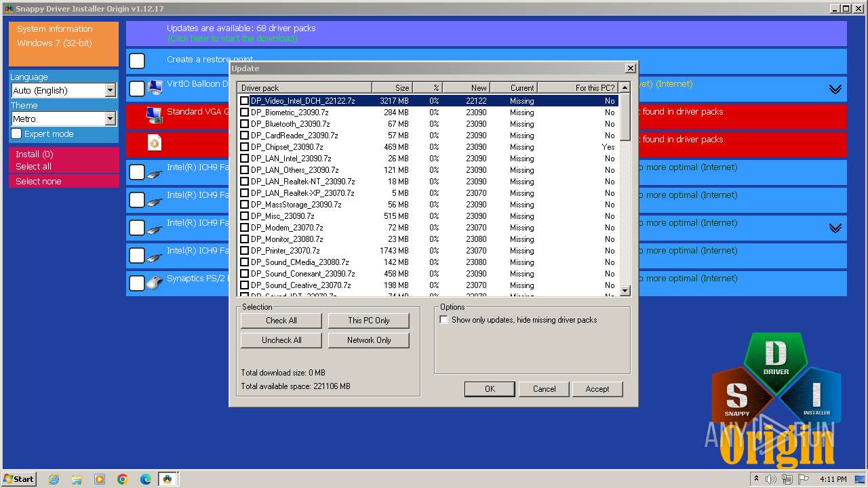The image size is (868, 488).
Task: Check the Create a restore point box
Action: tap(137, 61)
